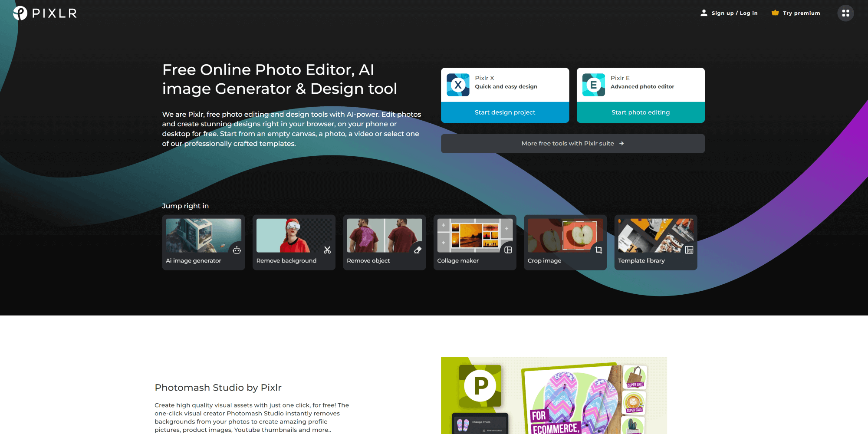Screen dimensions: 868x434
Task: Click the Pixlr X app icon
Action: pyautogui.click(x=458, y=85)
